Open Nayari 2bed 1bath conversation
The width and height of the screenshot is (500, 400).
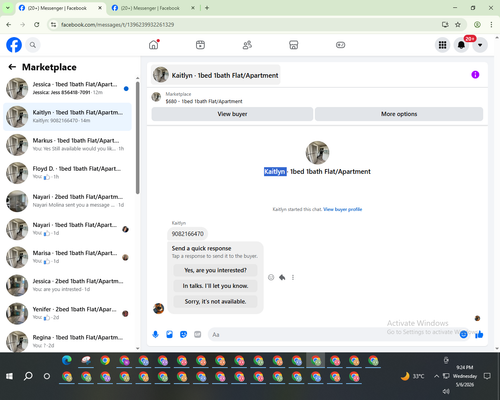coord(67,201)
